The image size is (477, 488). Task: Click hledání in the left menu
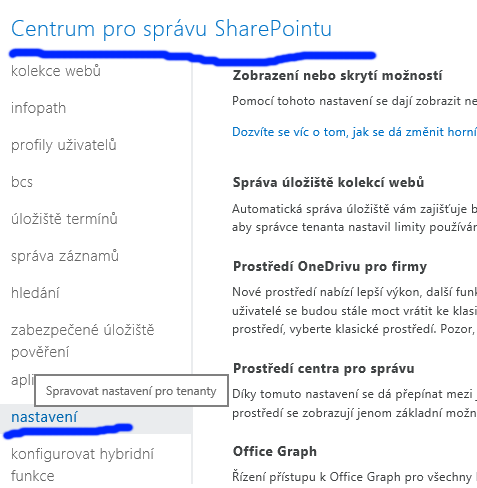coord(35,293)
